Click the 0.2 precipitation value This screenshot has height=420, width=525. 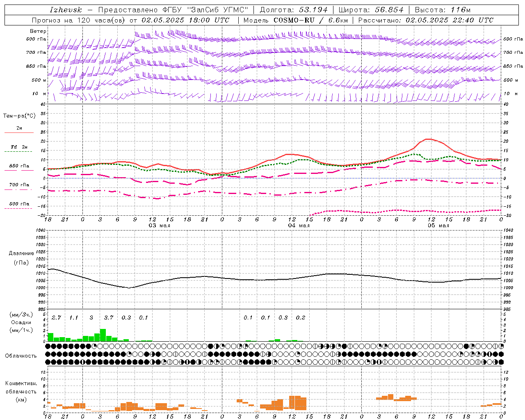pos(301,317)
